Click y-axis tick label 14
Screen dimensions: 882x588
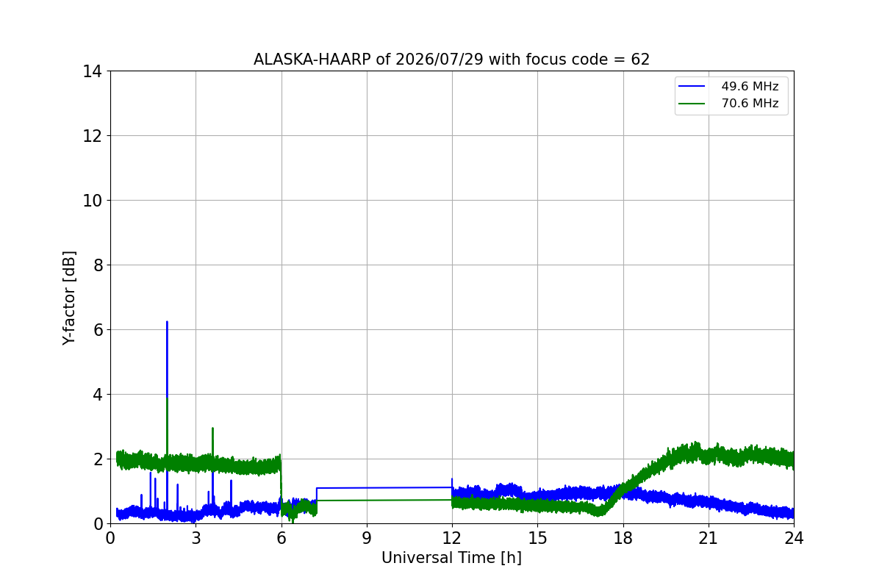tap(92, 71)
